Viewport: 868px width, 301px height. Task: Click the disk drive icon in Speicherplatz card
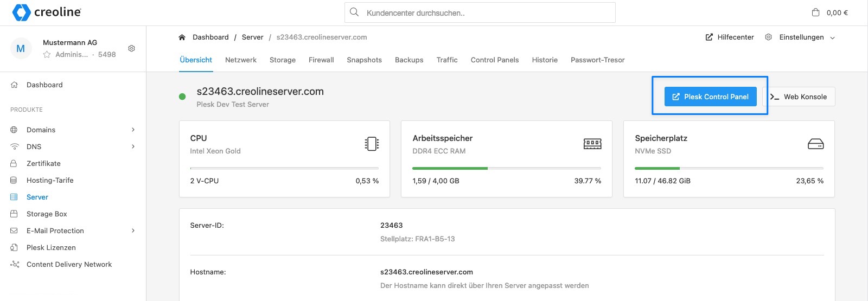click(x=815, y=144)
